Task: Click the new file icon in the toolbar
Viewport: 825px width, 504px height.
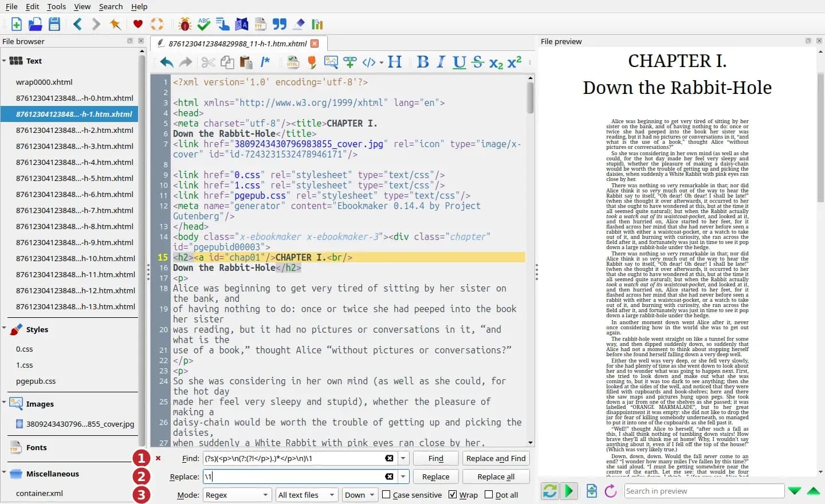Action: [16, 24]
